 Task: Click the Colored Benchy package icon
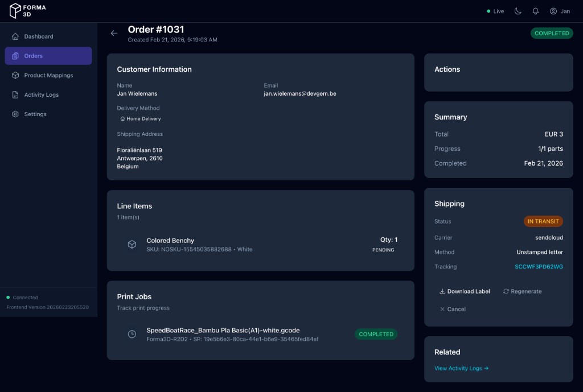tap(132, 244)
